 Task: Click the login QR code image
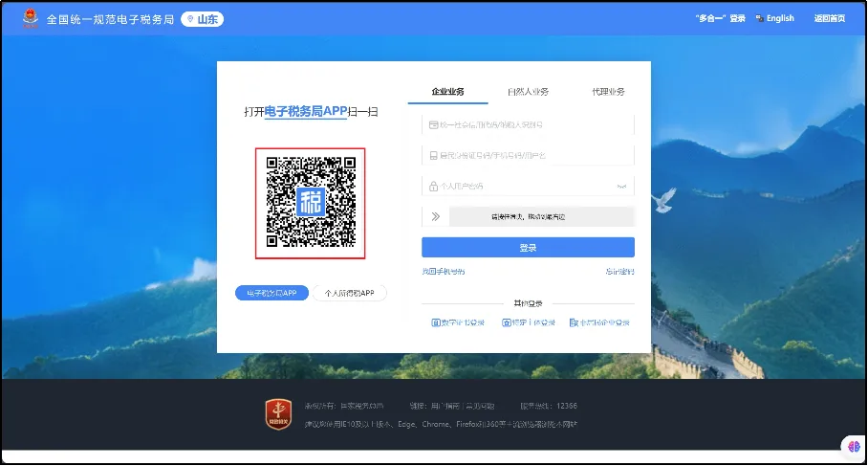[x=310, y=203]
